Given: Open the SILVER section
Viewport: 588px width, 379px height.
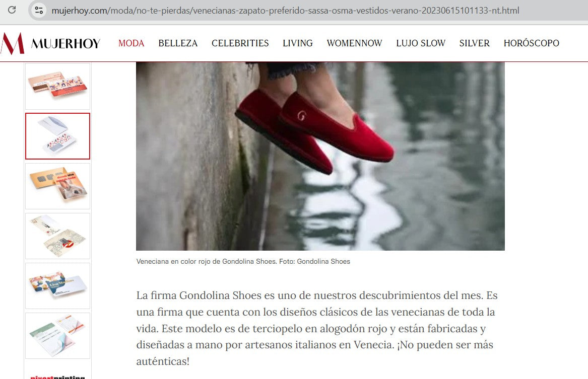Looking at the screenshot, I should click(474, 43).
